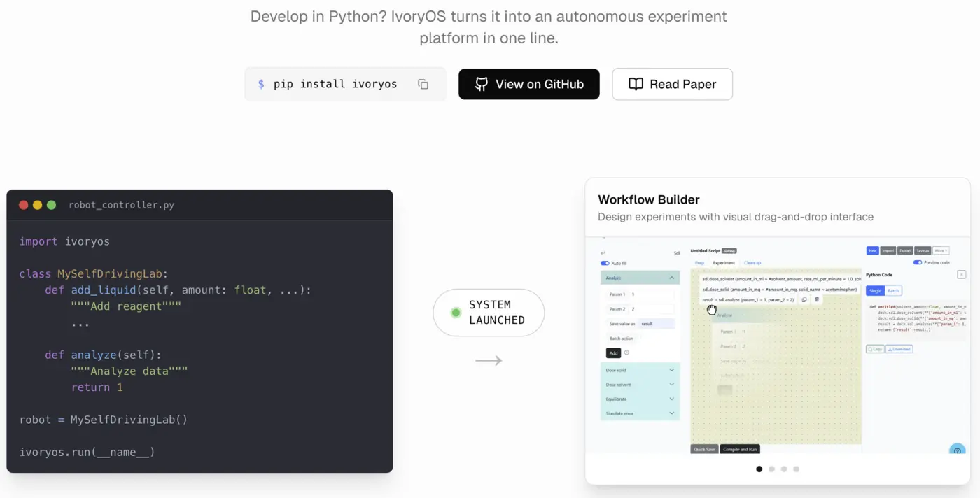
Task: Click the Python Code panel heading
Action: [879, 275]
